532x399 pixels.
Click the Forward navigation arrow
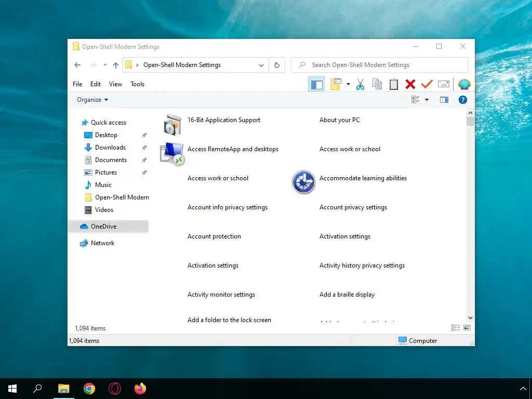[93, 65]
